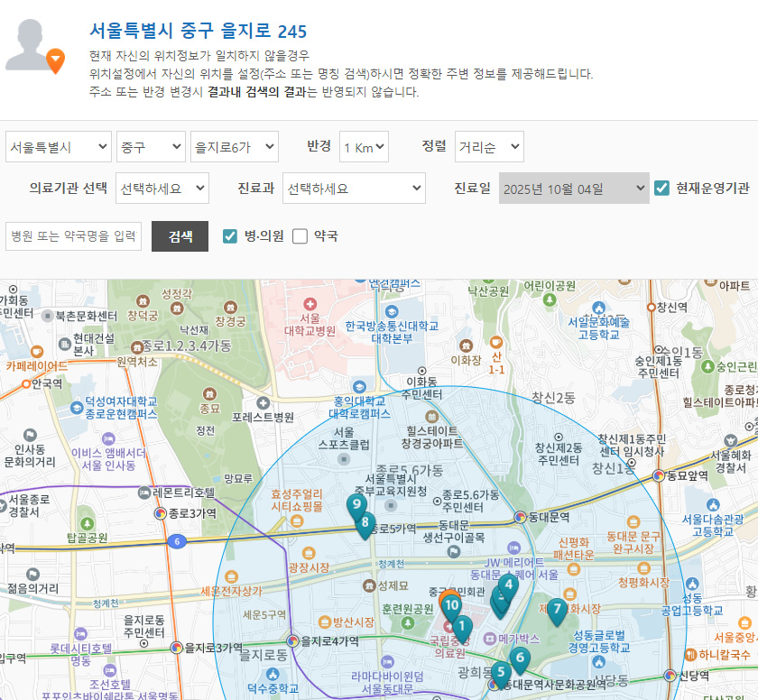Click the 훈련원공원 map label
This screenshot has height=700, width=758.
coord(408,609)
